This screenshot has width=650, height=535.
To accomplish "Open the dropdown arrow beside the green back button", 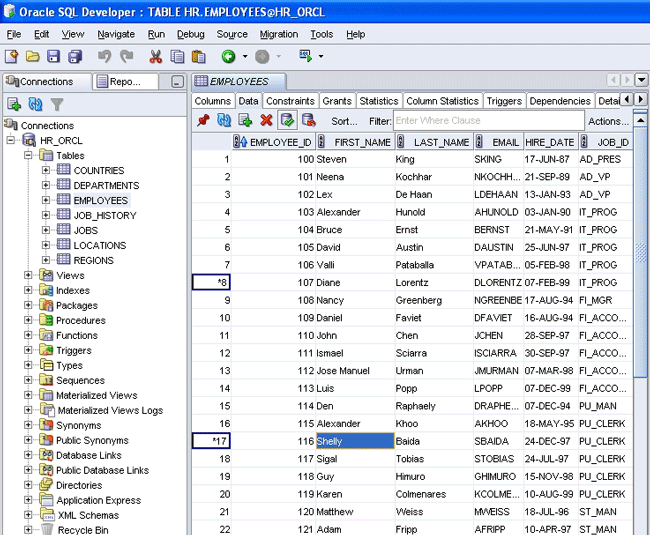I will pos(245,57).
